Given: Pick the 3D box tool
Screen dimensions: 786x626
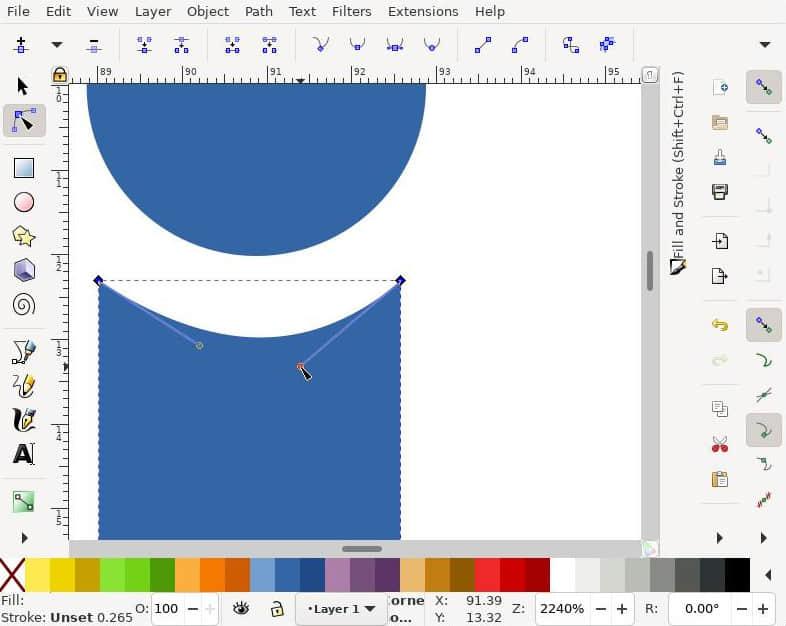Looking at the screenshot, I should click(24, 270).
